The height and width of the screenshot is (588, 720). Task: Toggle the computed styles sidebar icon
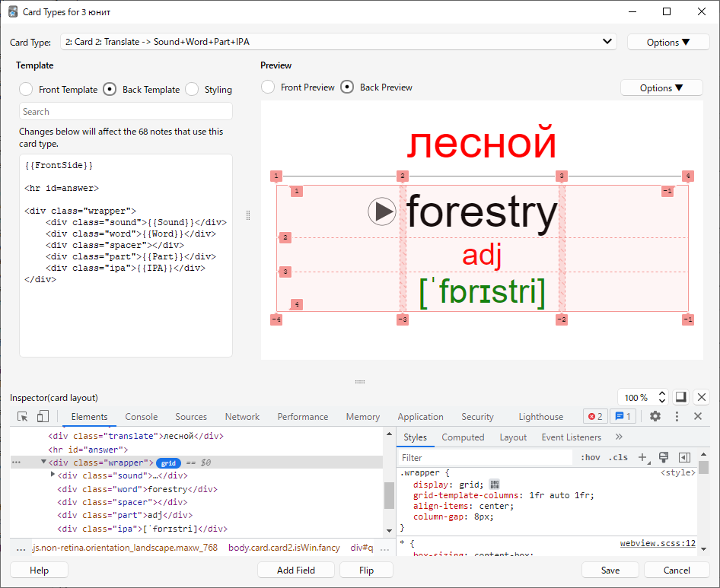683,457
